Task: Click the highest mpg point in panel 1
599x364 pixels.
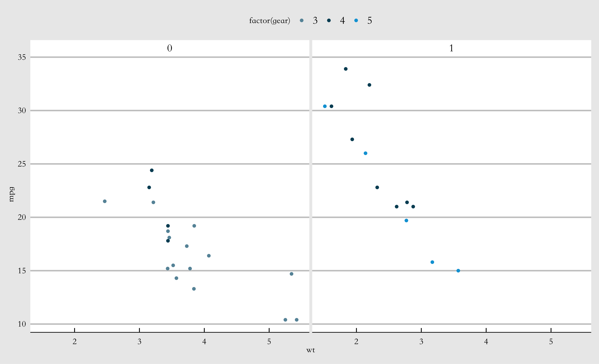Action: [x=346, y=69]
